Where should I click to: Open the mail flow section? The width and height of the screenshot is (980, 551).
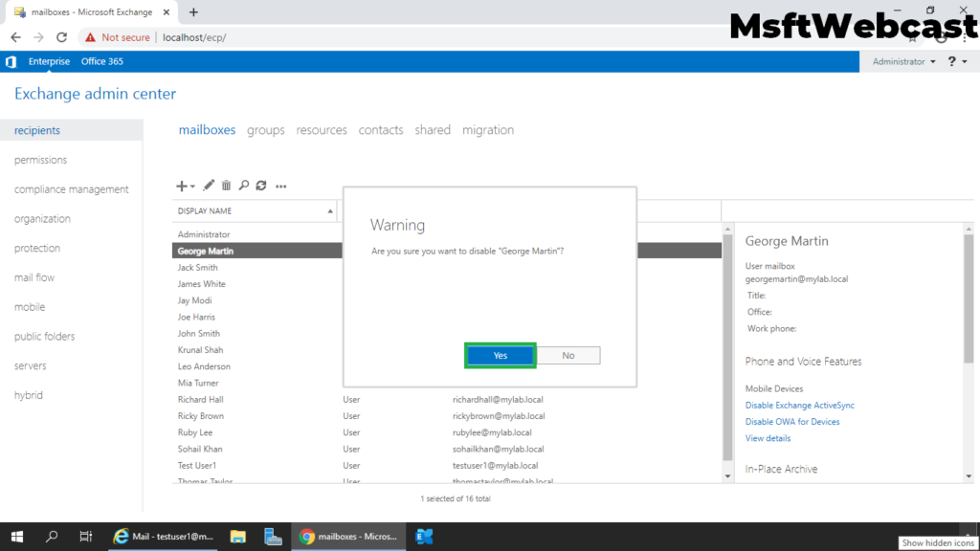point(34,277)
